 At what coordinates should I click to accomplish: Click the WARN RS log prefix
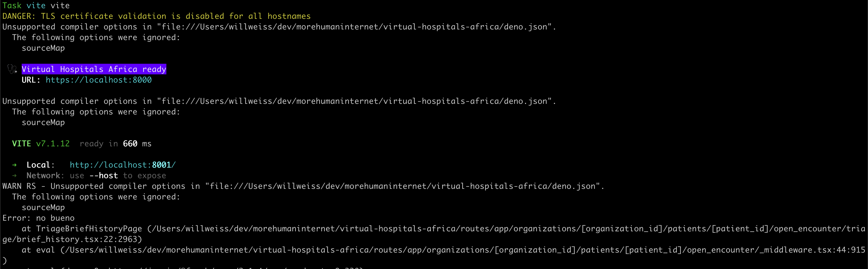coord(19,186)
